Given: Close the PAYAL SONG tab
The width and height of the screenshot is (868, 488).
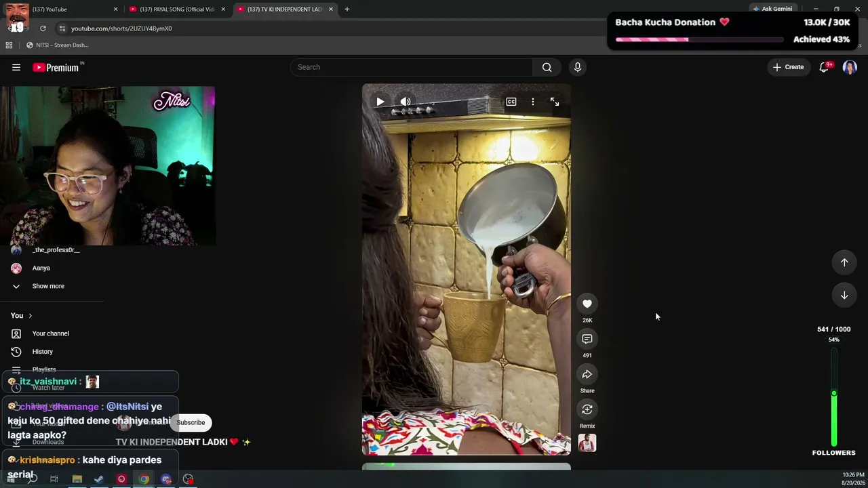Looking at the screenshot, I should 223,9.
